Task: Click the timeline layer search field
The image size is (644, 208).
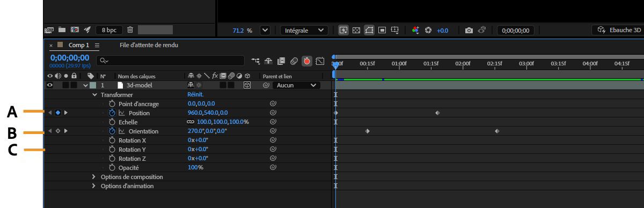Action: (x=171, y=61)
